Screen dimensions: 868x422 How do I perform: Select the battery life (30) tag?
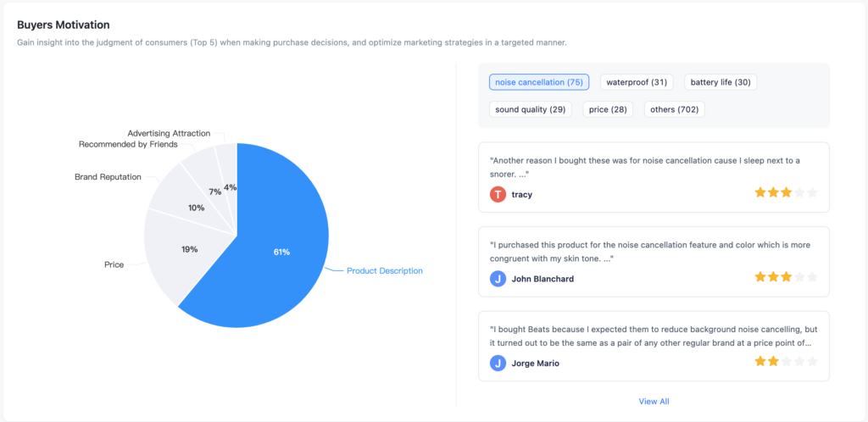721,82
